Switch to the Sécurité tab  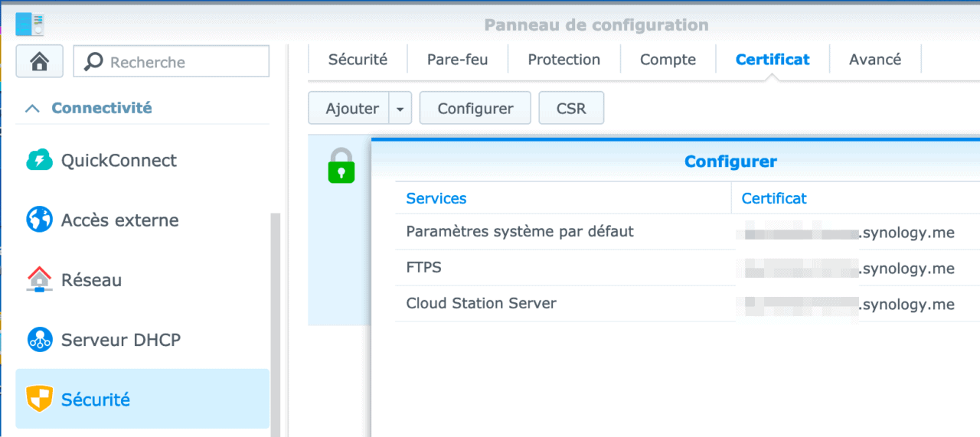358,60
